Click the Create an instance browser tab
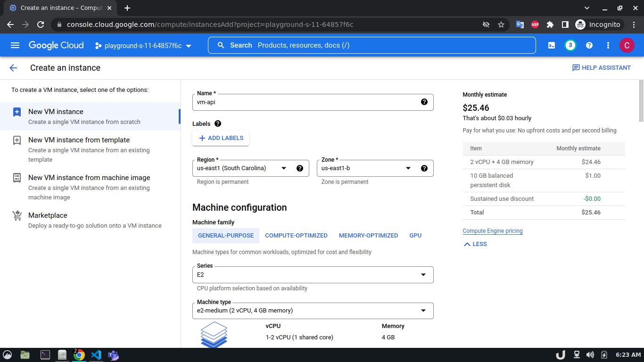Viewport: 644px width, 362px height. pyautogui.click(x=59, y=8)
